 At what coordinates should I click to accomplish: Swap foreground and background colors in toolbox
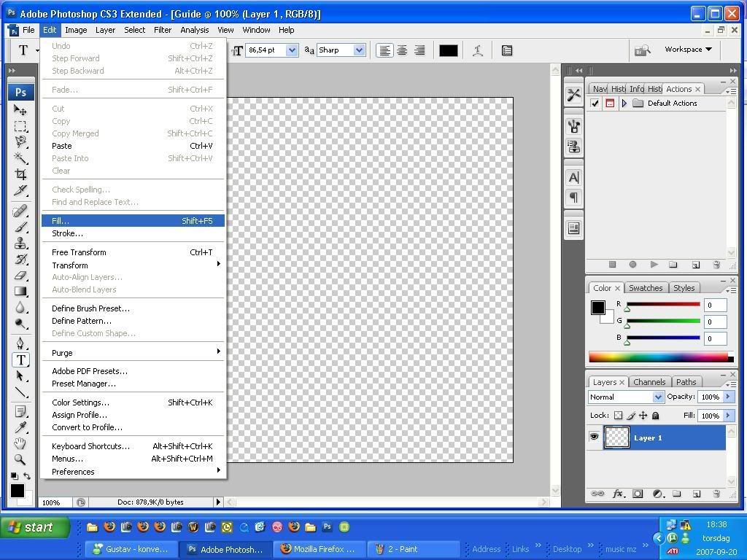(x=27, y=475)
